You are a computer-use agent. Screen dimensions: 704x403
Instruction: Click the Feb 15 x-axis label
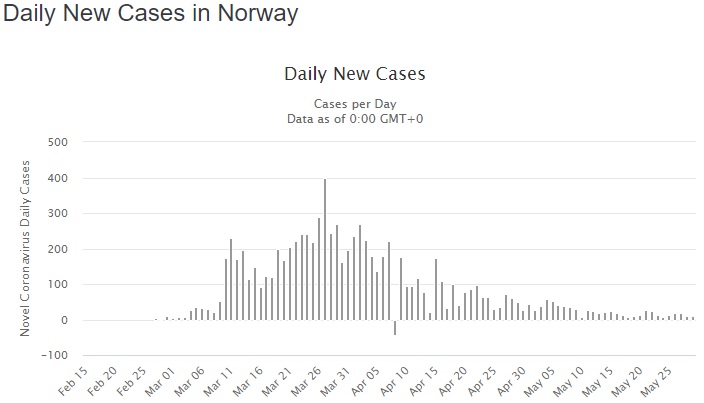click(x=73, y=381)
